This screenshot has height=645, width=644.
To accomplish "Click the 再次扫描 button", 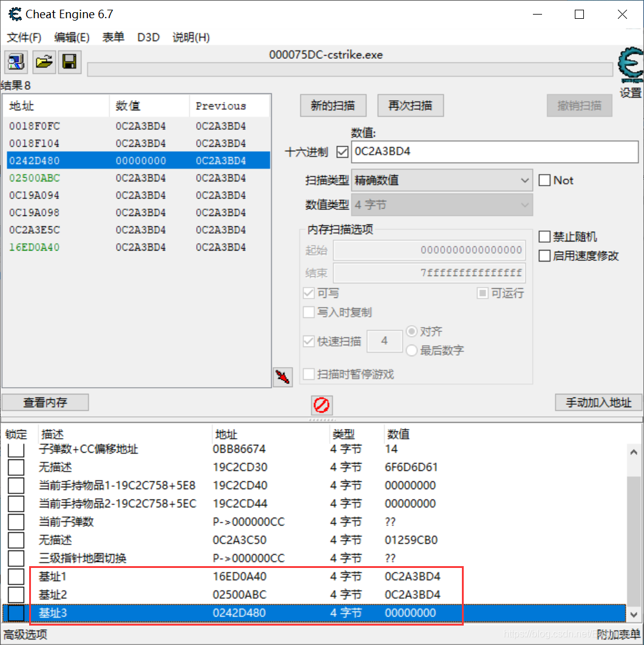I will coord(410,106).
